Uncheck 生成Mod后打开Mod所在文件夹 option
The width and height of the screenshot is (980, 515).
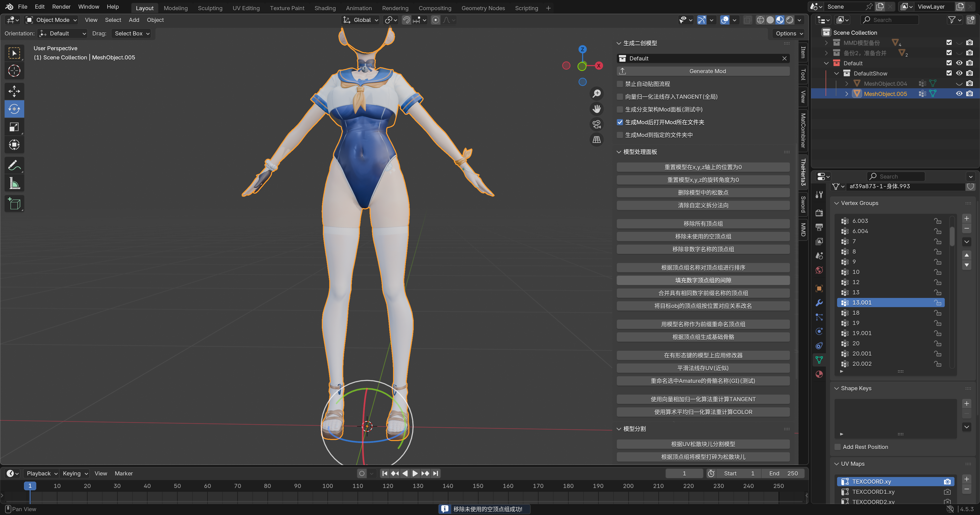point(620,122)
